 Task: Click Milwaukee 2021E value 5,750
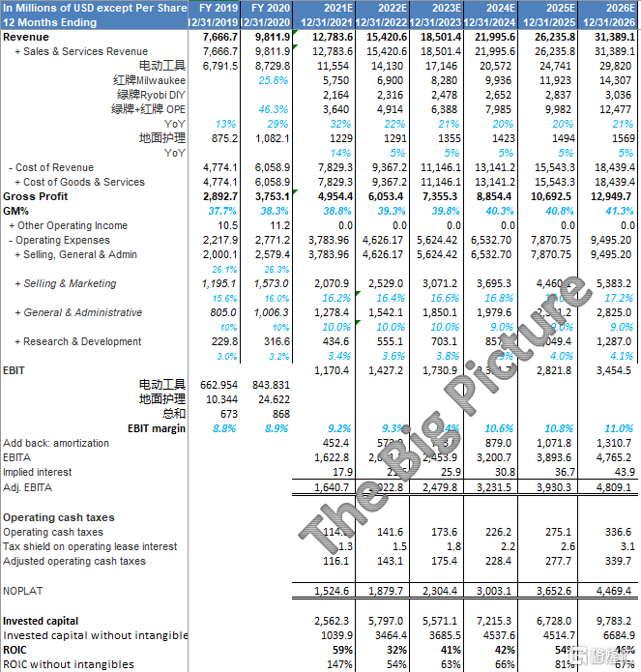point(335,80)
